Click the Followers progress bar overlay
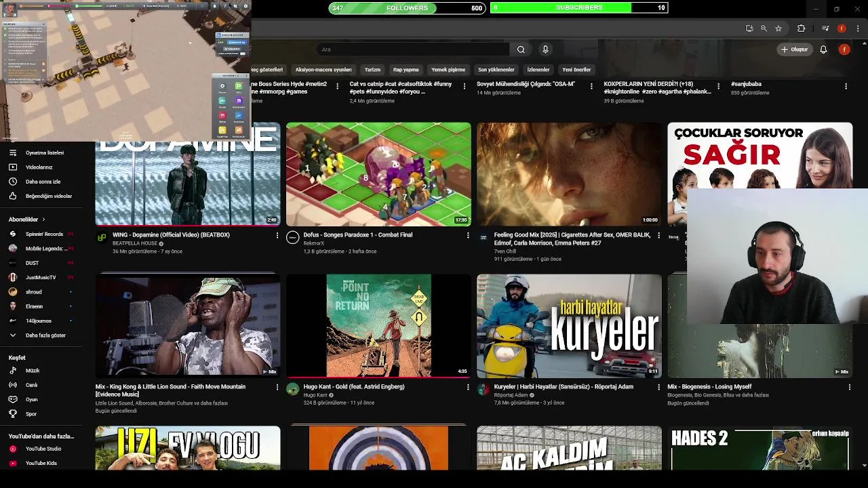 [407, 7]
